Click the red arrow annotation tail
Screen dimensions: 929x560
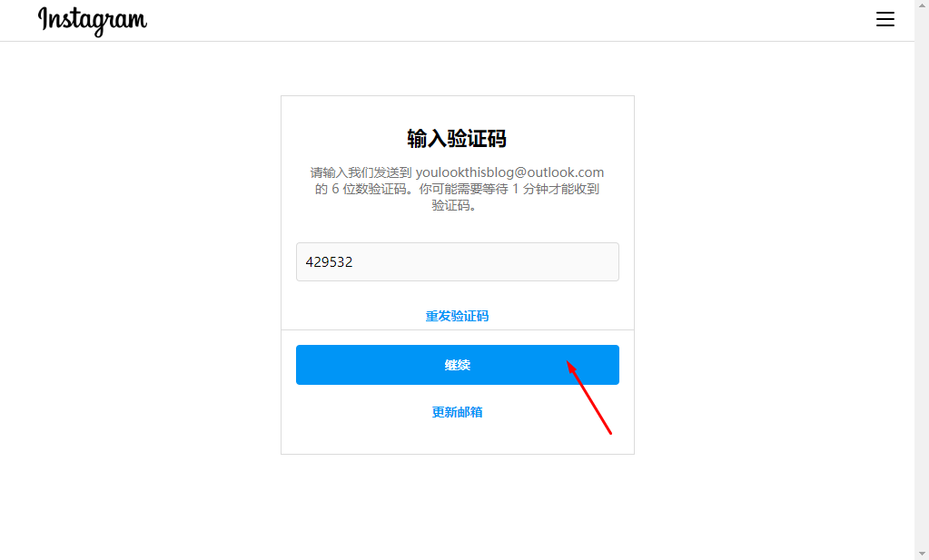[609, 432]
